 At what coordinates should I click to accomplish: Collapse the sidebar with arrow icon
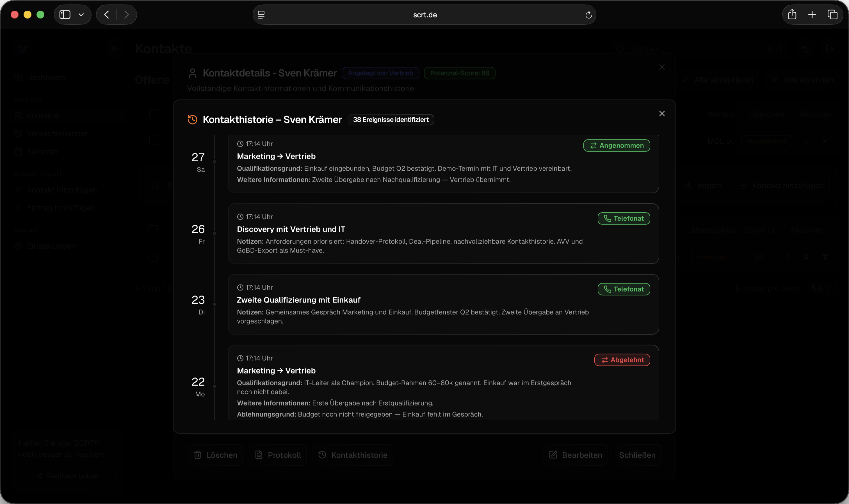coord(115,49)
